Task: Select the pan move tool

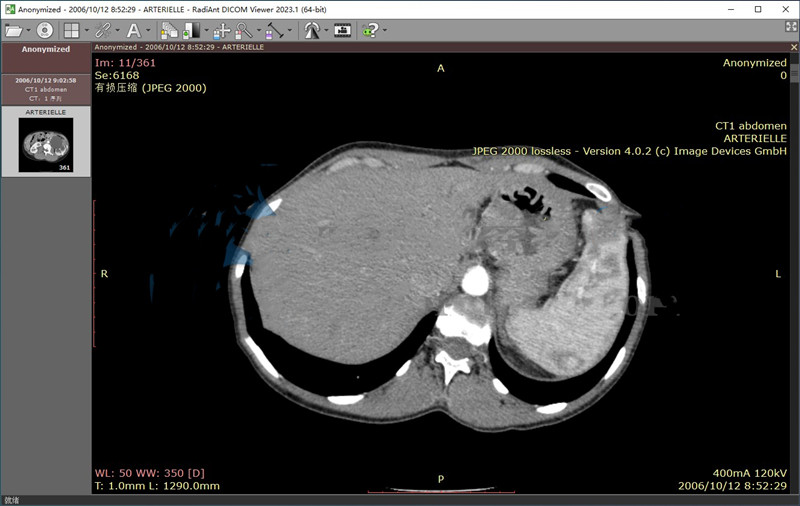Action: (221, 31)
